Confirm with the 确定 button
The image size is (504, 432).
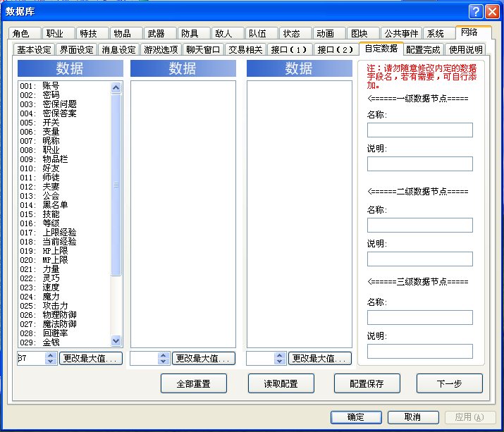[356, 417]
